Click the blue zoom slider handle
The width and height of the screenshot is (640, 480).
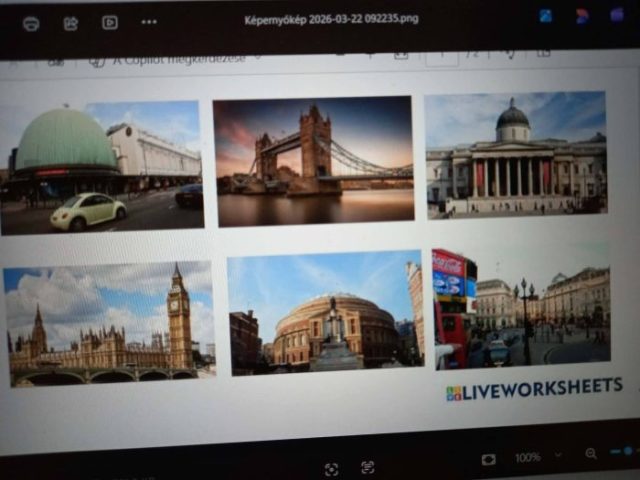tap(628, 451)
